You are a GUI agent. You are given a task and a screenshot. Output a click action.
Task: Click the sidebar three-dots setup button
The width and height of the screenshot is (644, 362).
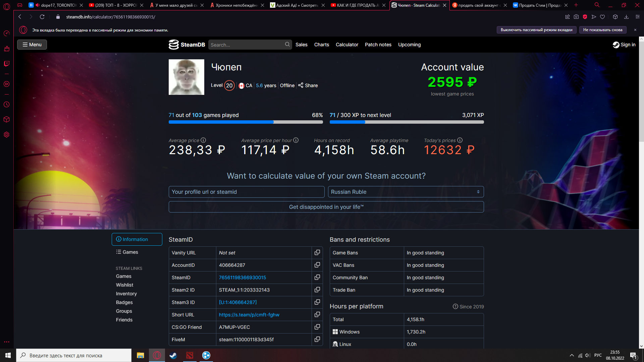[6, 342]
